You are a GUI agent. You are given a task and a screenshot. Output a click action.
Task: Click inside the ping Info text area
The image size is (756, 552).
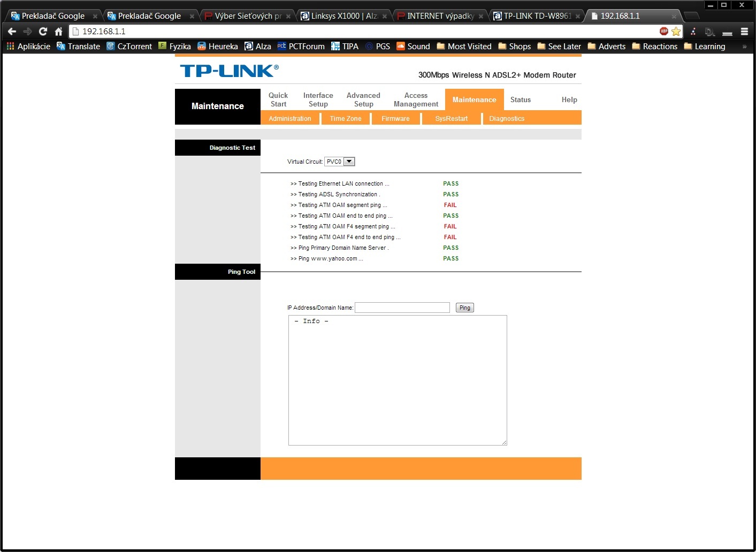pyautogui.click(x=398, y=380)
